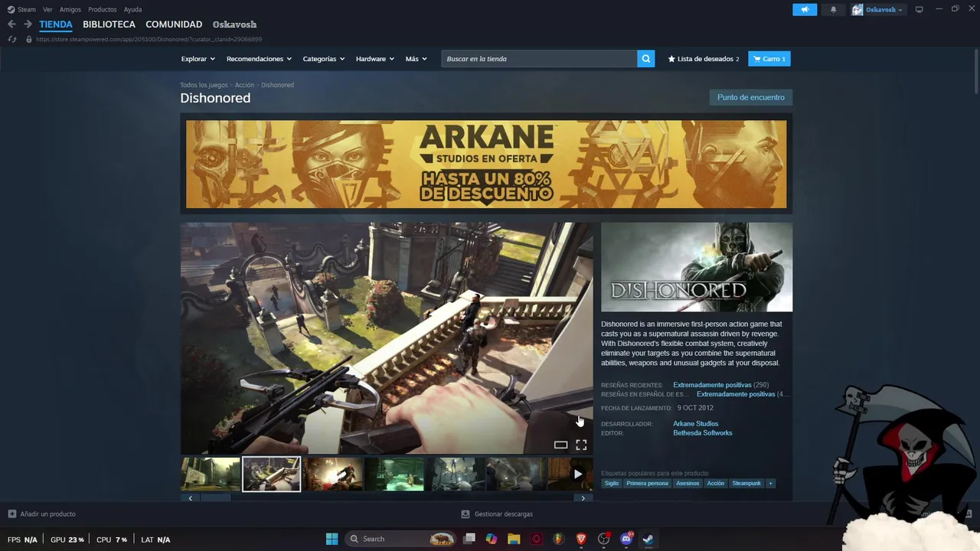The image size is (980, 551).
Task: Select the fourth green-tinted thumbnail
Action: (x=394, y=474)
